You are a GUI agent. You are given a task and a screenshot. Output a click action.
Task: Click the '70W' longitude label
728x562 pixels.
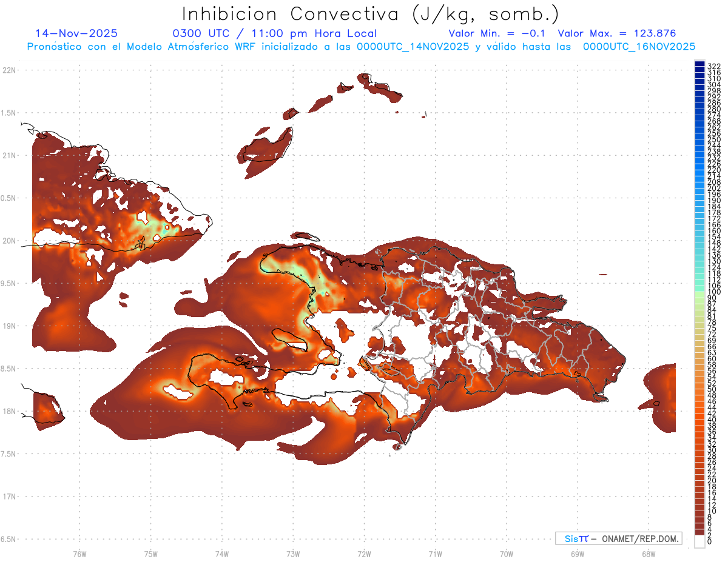pyautogui.click(x=507, y=554)
